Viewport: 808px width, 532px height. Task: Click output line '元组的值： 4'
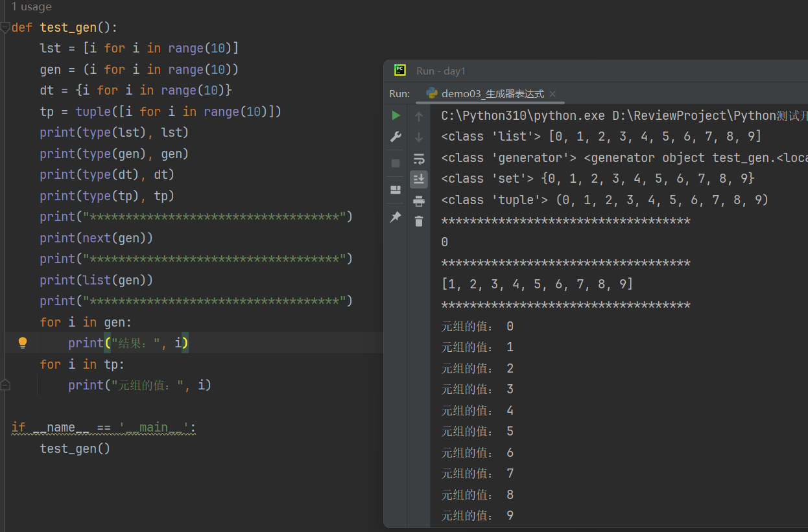[478, 411]
